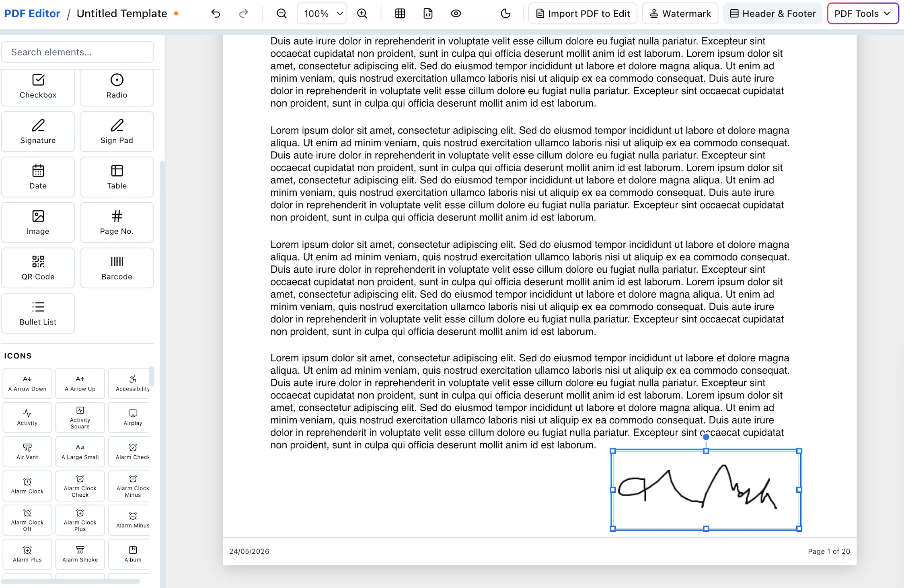Click the ICONS section heading
904x588 pixels.
18,356
